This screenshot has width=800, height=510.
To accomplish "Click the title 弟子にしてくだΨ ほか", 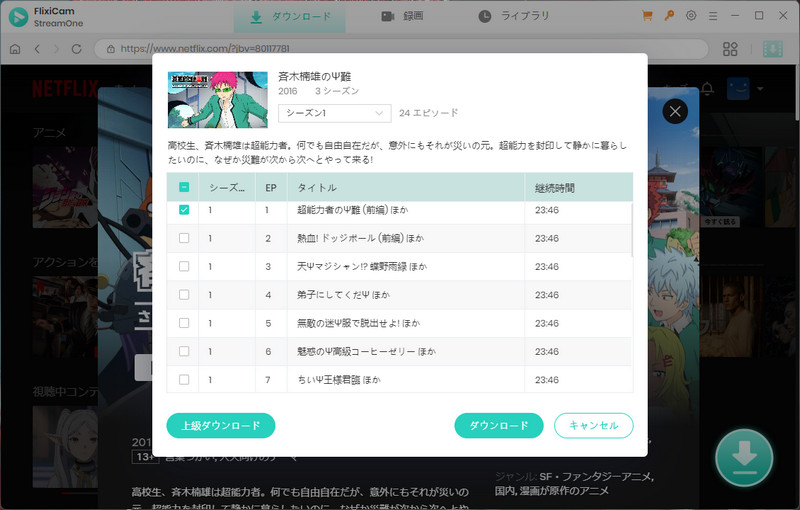I will 343,295.
